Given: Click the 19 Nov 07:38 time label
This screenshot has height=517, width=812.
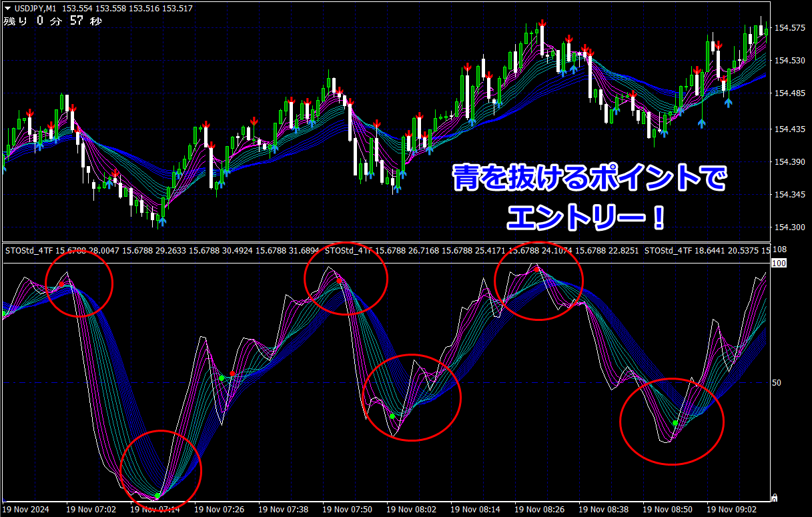Looking at the screenshot, I should tap(283, 509).
